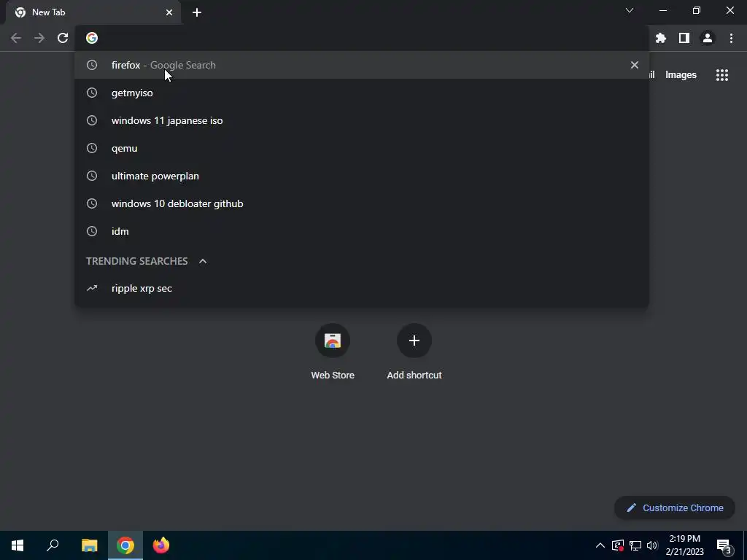
Task: Open File Explorer from the taskbar
Action: click(x=89, y=545)
